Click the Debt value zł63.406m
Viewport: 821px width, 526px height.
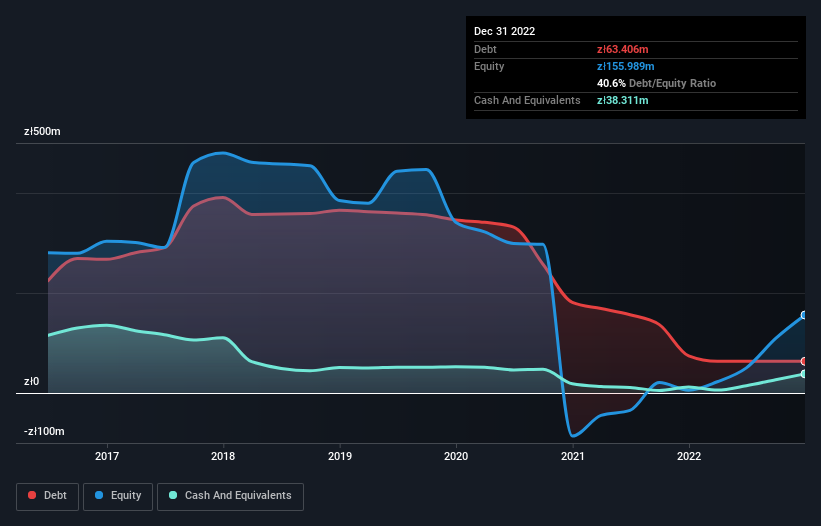pyautogui.click(x=623, y=49)
